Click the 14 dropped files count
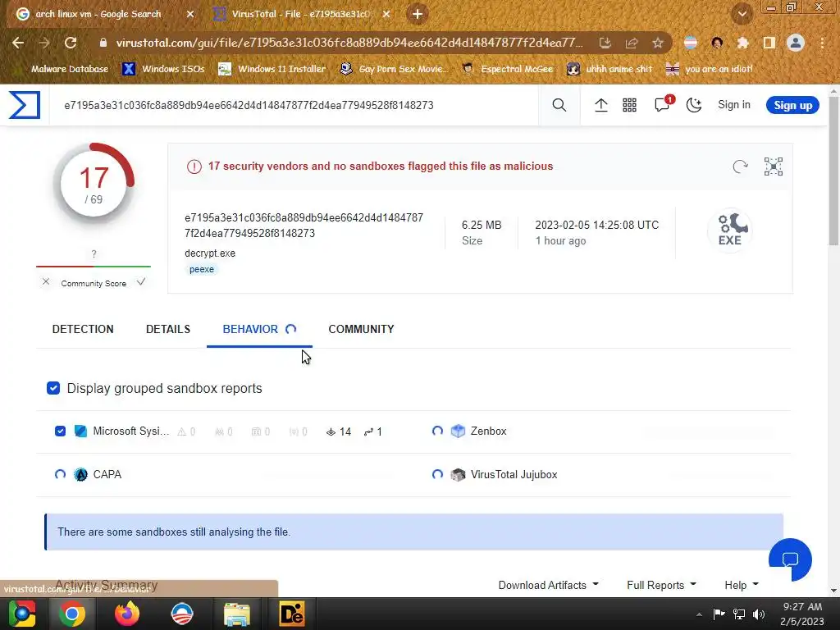This screenshot has height=630, width=840. point(339,431)
